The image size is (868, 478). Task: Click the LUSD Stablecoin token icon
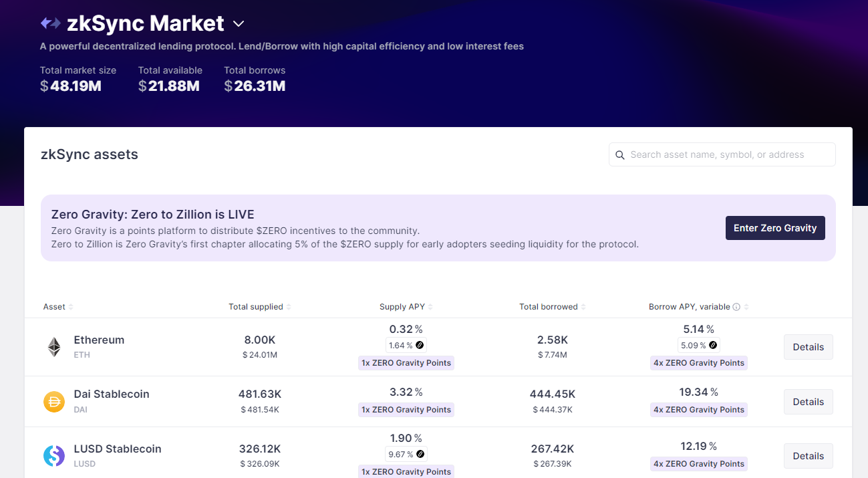point(53,456)
